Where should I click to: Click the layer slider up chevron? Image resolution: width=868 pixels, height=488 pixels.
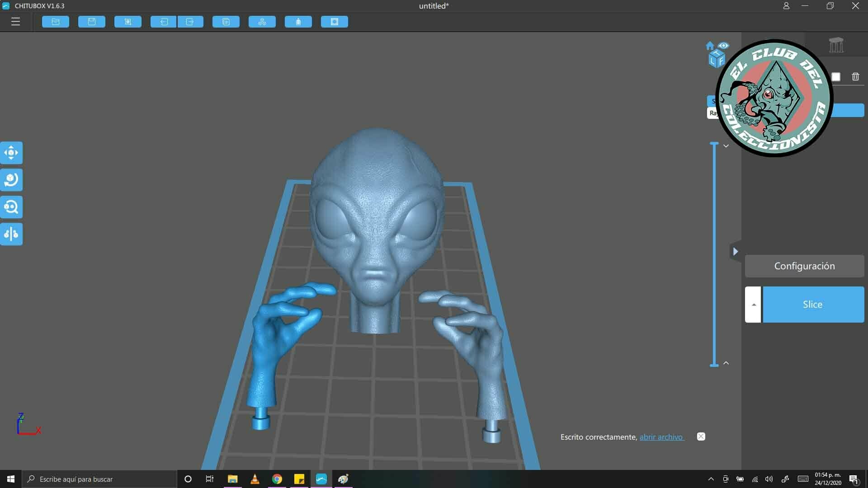coord(726,363)
